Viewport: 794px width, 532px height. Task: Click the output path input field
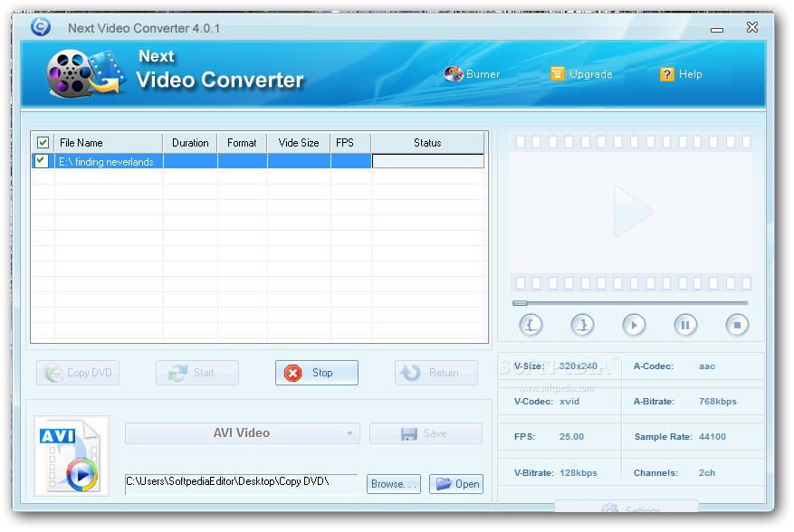[241, 484]
